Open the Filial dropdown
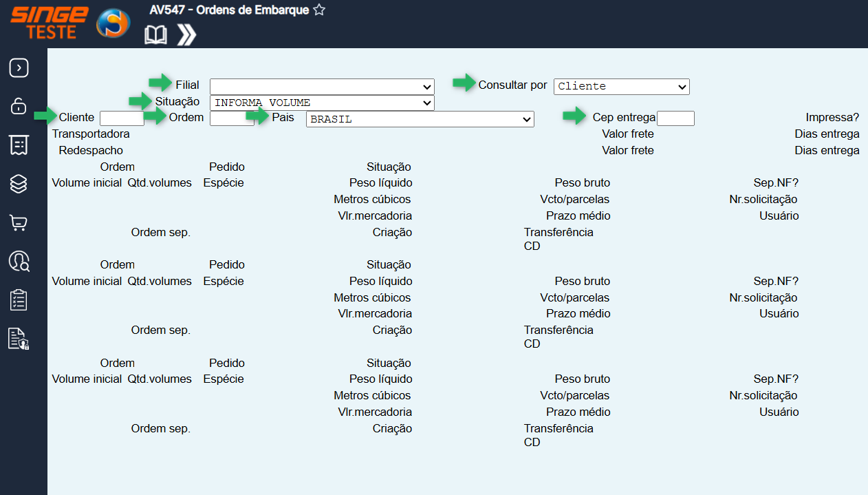Image resolution: width=868 pixels, height=495 pixels. point(322,86)
